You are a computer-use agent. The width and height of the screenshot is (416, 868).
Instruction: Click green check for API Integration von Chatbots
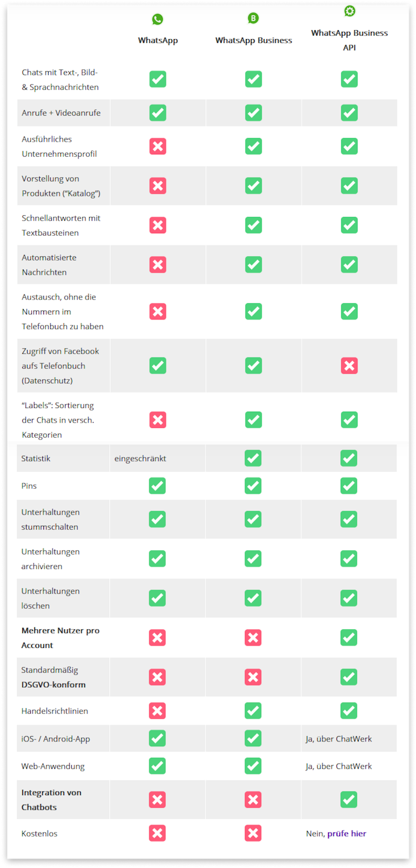click(349, 800)
